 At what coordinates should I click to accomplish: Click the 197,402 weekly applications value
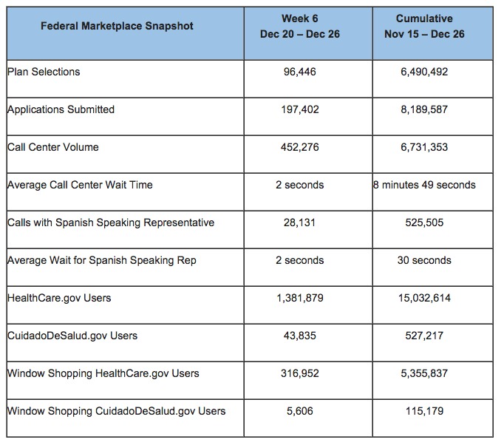(299, 109)
